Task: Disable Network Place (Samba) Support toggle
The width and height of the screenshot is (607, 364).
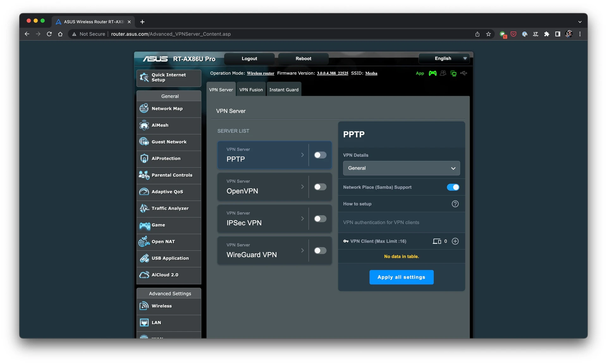Action: [453, 187]
